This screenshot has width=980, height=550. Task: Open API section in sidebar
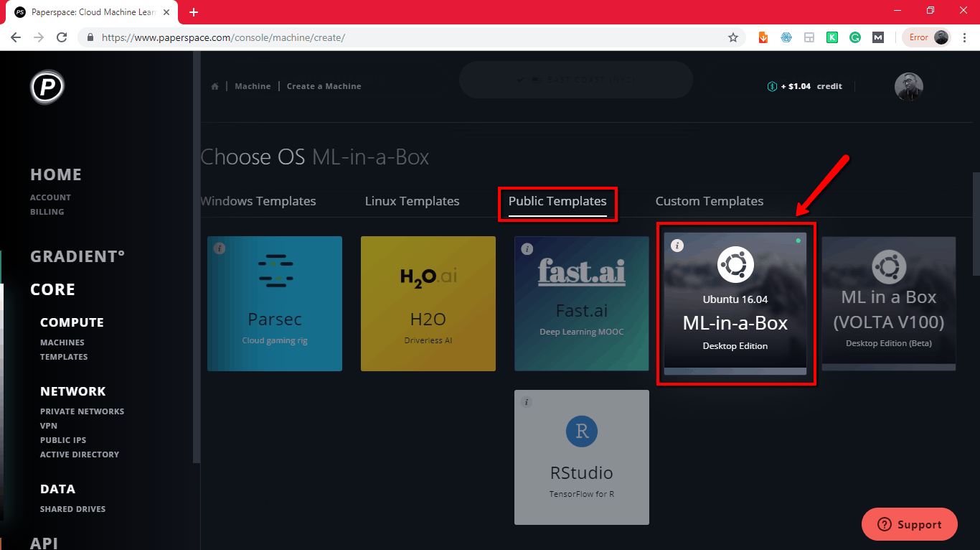pyautogui.click(x=44, y=543)
